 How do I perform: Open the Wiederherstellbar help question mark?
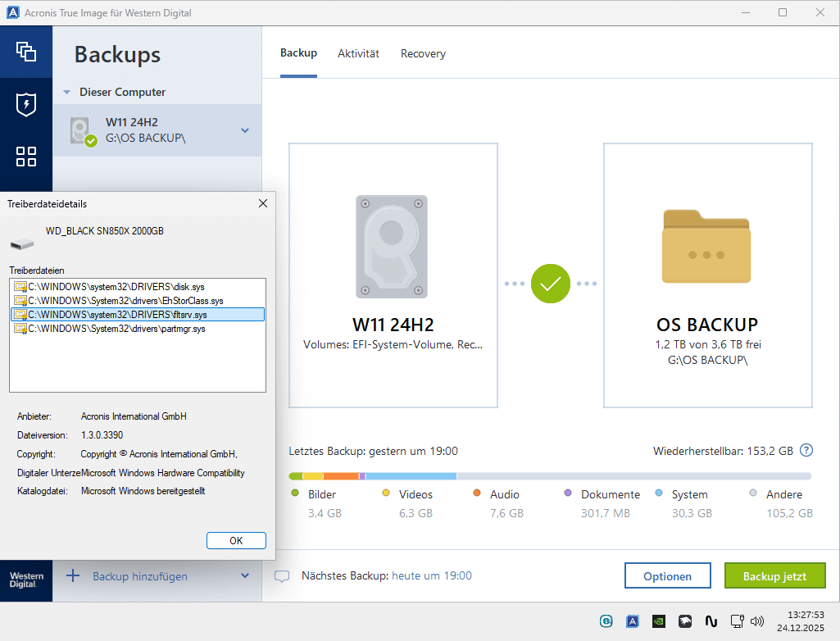click(806, 451)
